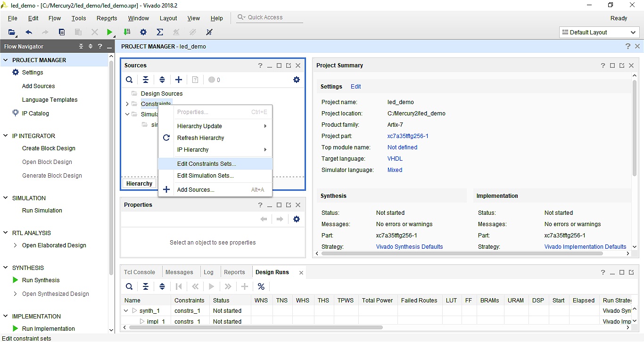644x342 pixels.
Task: Open the Default Layout dropdown
Action: coord(599,32)
